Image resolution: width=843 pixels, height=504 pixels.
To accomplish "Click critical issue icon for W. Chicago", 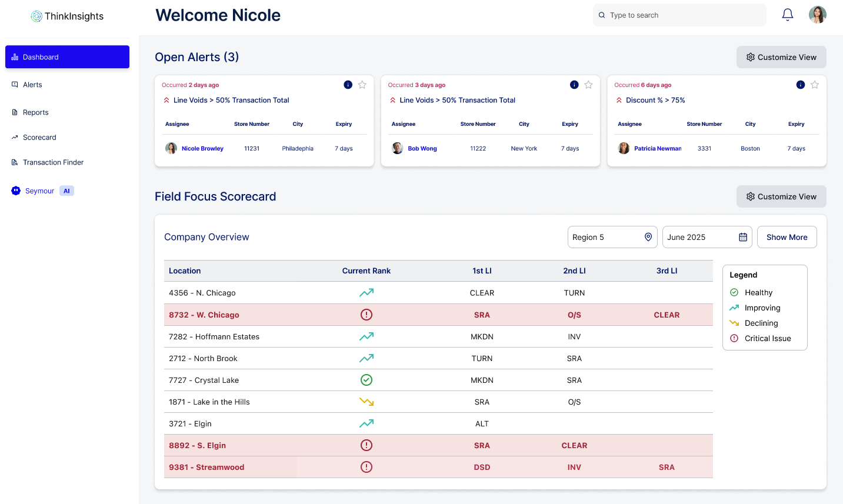I will coord(366,315).
